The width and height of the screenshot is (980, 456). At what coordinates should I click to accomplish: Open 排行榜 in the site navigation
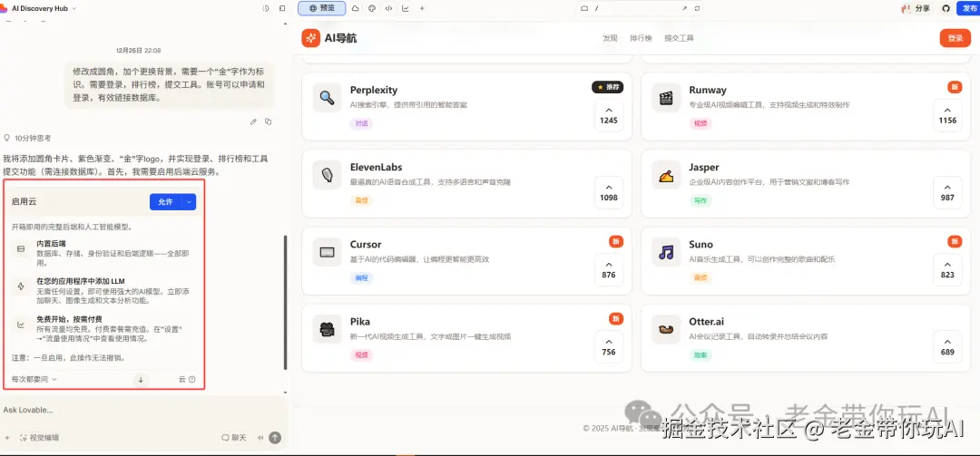point(641,38)
